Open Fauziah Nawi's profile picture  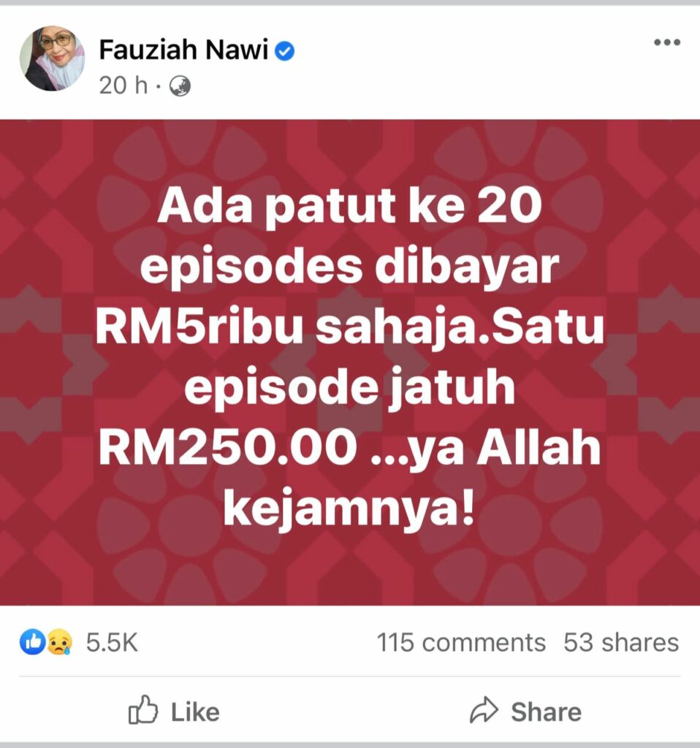(52, 58)
